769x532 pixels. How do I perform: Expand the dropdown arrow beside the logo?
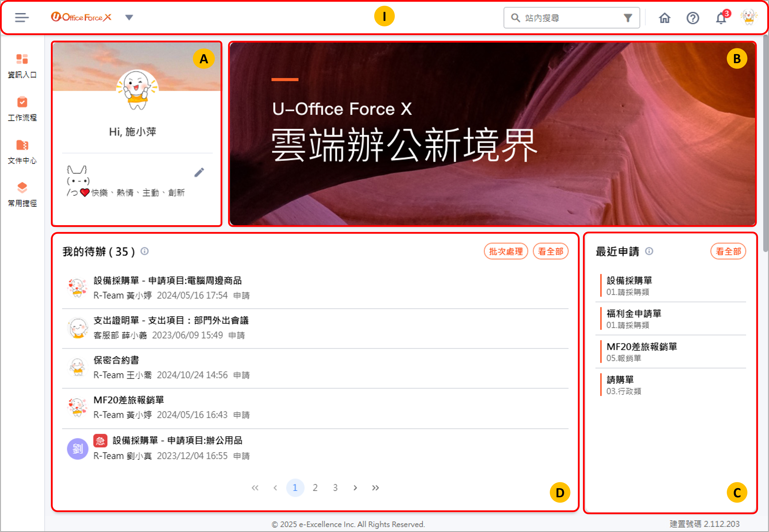129,17
